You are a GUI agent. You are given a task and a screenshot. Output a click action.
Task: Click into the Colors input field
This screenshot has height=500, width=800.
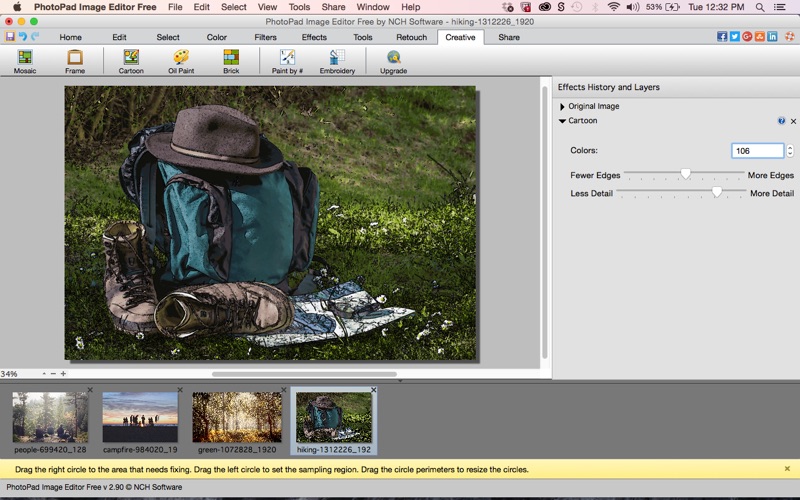(757, 151)
